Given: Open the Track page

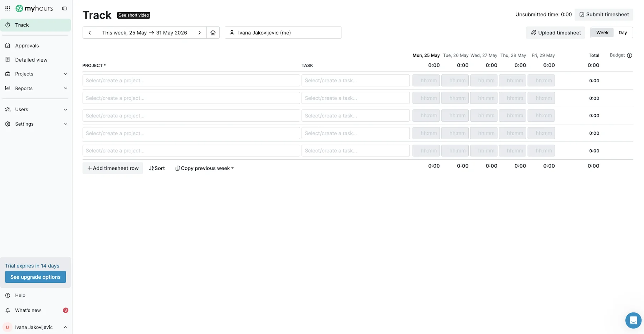Looking at the screenshot, I should coord(36,25).
